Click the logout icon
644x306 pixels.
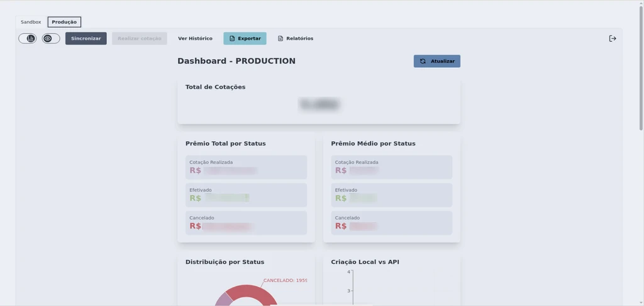coord(613,38)
